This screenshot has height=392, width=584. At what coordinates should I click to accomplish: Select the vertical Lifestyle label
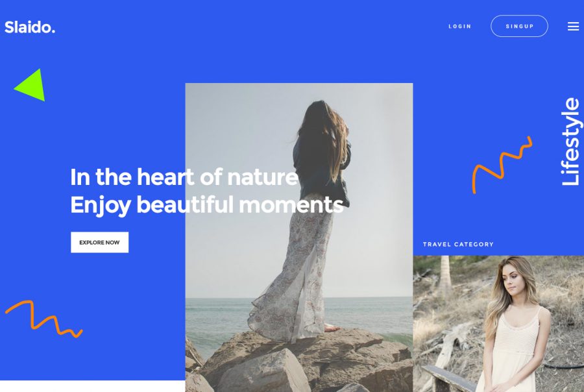coord(570,141)
